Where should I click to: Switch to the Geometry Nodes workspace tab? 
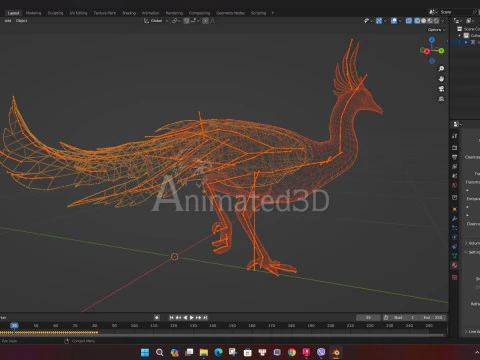(x=230, y=13)
